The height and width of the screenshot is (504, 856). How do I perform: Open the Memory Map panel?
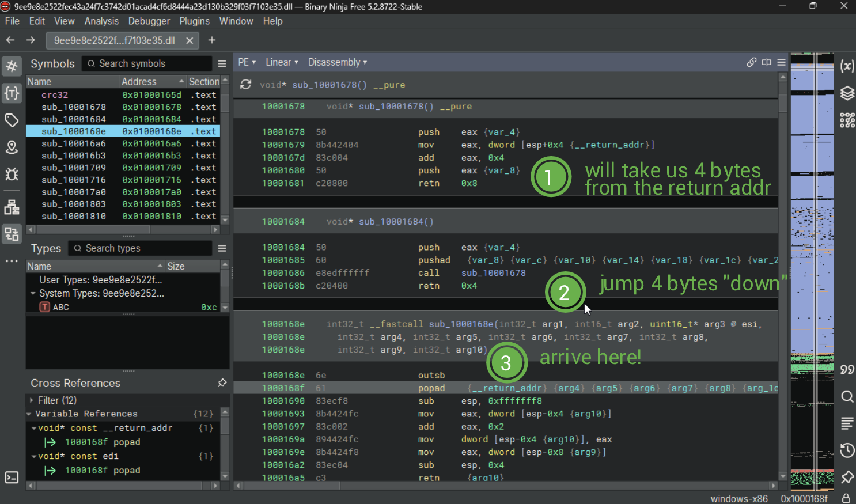click(x=12, y=147)
